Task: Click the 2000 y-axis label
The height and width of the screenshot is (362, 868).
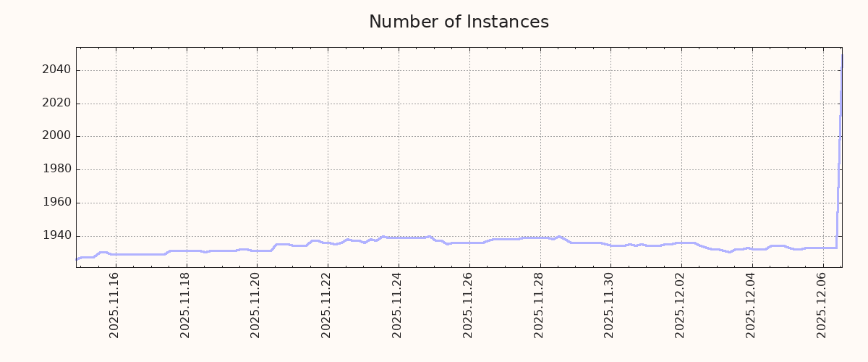Action: coord(56,136)
